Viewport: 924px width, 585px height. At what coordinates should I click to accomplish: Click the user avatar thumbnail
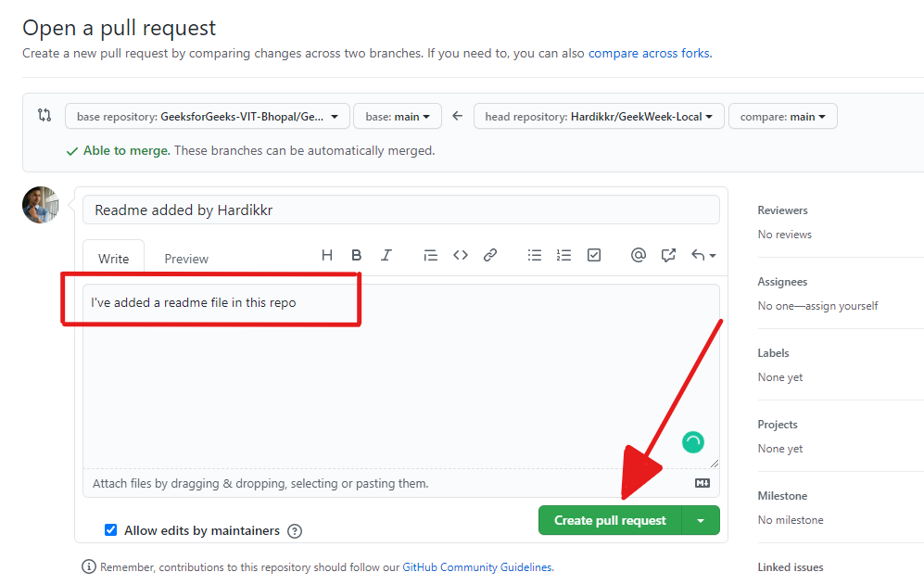pos(41,205)
